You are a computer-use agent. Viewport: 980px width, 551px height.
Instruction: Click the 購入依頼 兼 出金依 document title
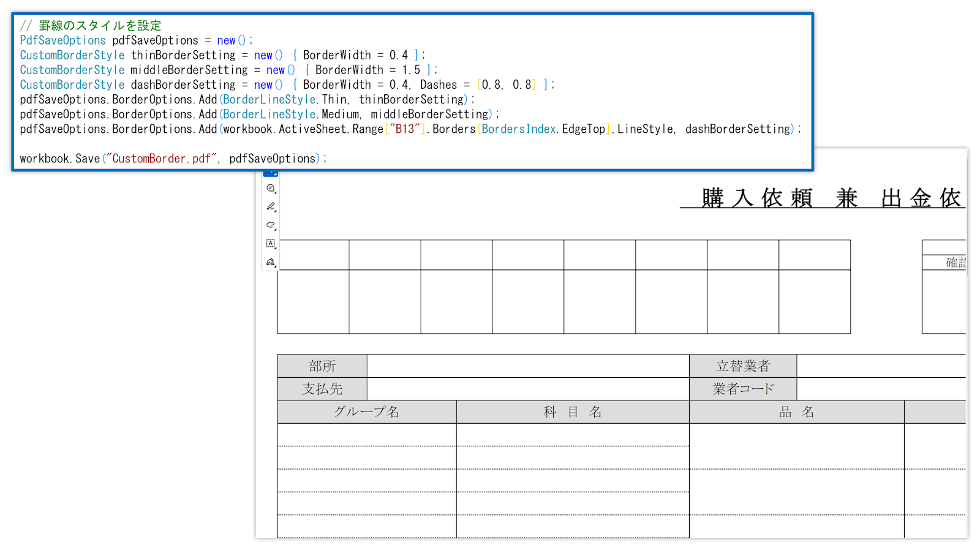823,198
